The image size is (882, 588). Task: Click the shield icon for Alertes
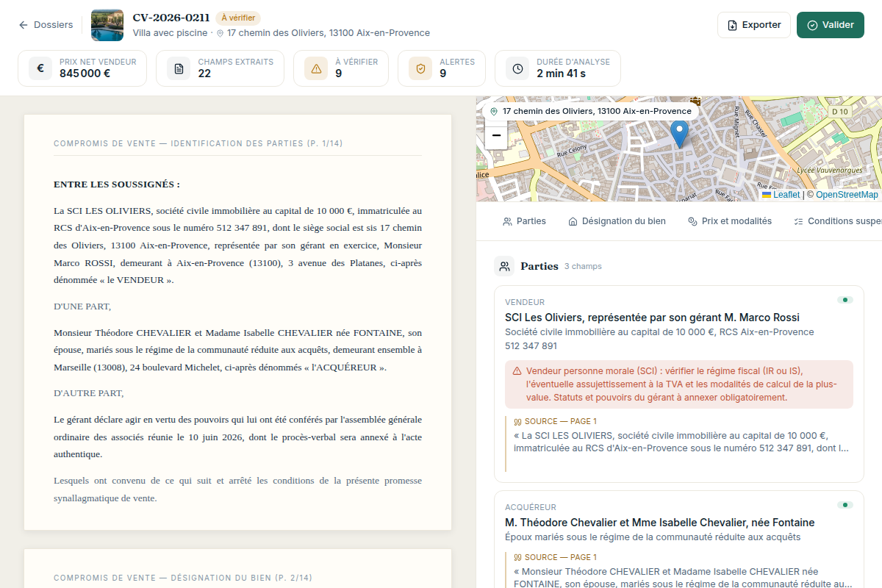[x=420, y=68]
